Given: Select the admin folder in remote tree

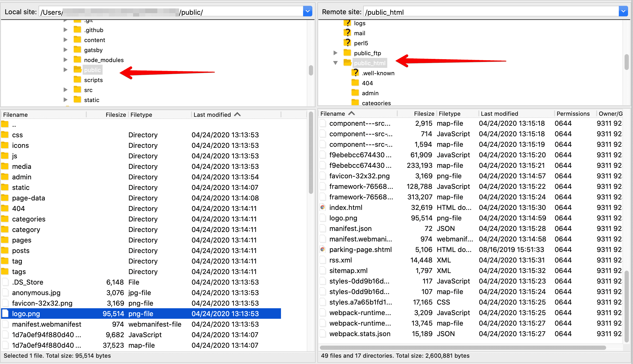Looking at the screenshot, I should [x=370, y=93].
